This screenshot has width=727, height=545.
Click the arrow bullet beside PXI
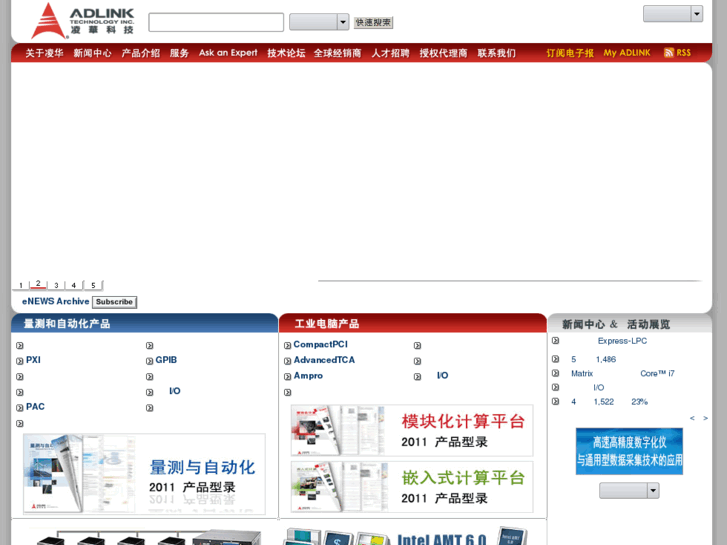pyautogui.click(x=19, y=361)
